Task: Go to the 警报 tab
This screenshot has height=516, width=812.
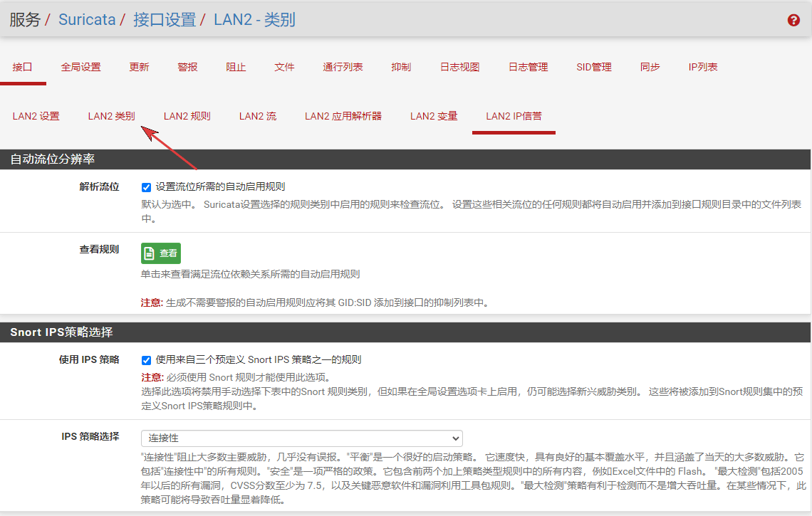Action: pyautogui.click(x=187, y=67)
